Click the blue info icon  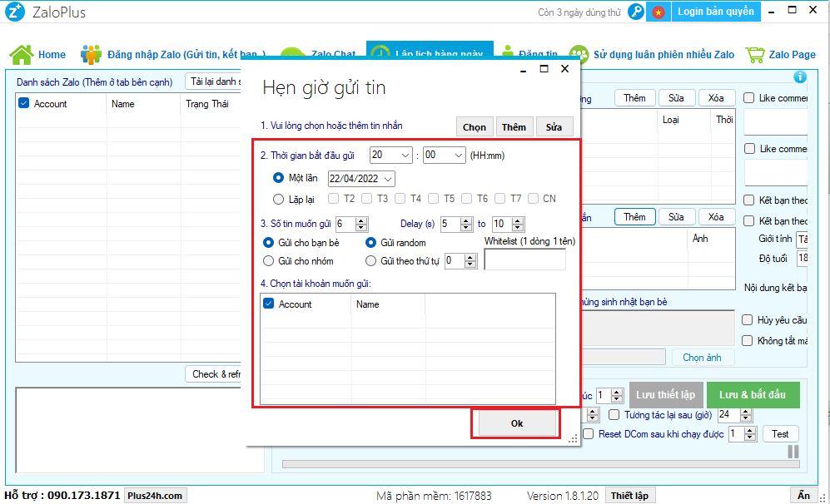[x=800, y=77]
